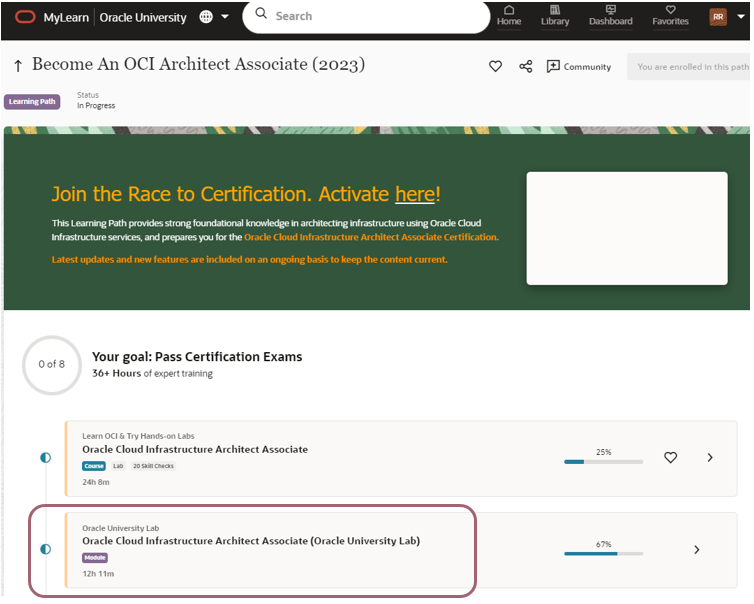
Task: Expand the Architect Associate course chevron
Action: pyautogui.click(x=710, y=457)
